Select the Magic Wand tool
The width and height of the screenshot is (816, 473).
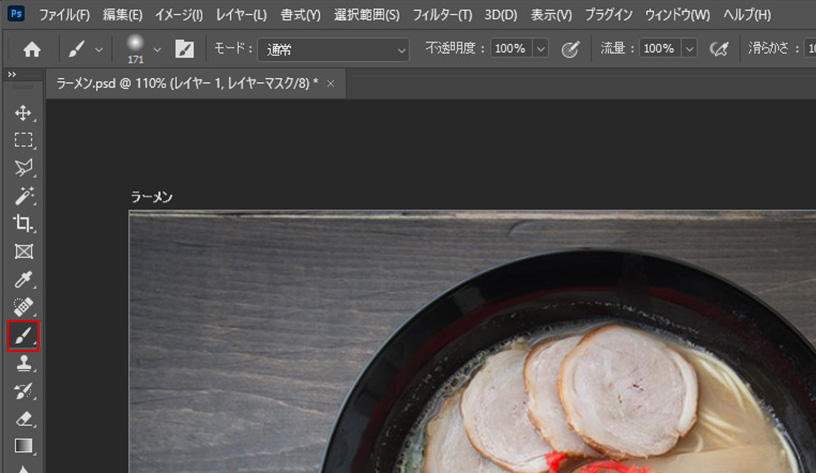[23, 196]
